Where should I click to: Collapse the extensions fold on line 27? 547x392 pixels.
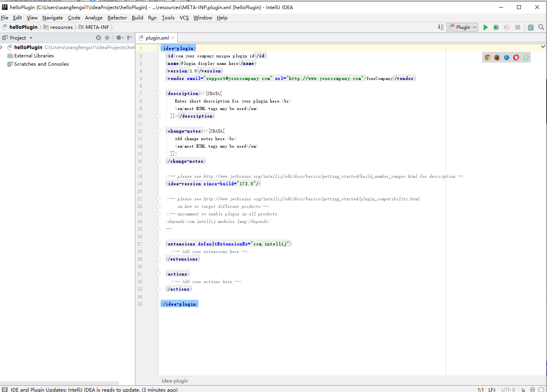pos(158,244)
